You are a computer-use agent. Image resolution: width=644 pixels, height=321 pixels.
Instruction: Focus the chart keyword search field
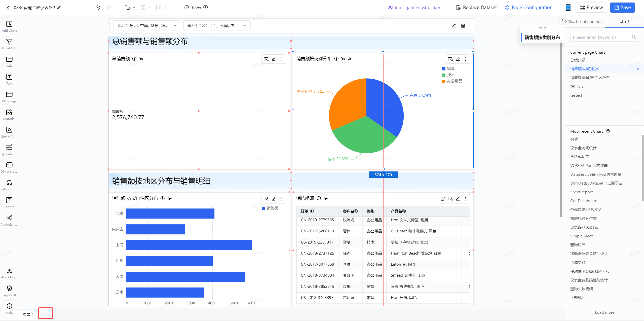pos(604,37)
